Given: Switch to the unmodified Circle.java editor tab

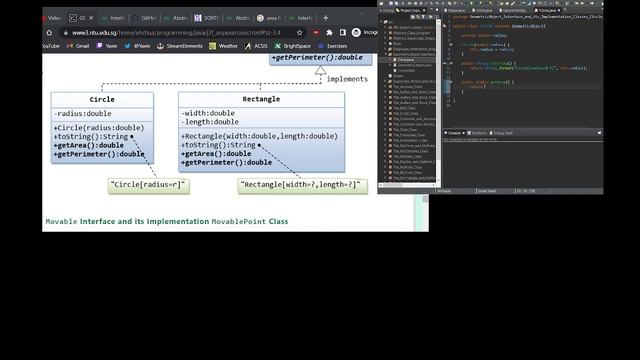Looking at the screenshot, I should coord(482,10).
